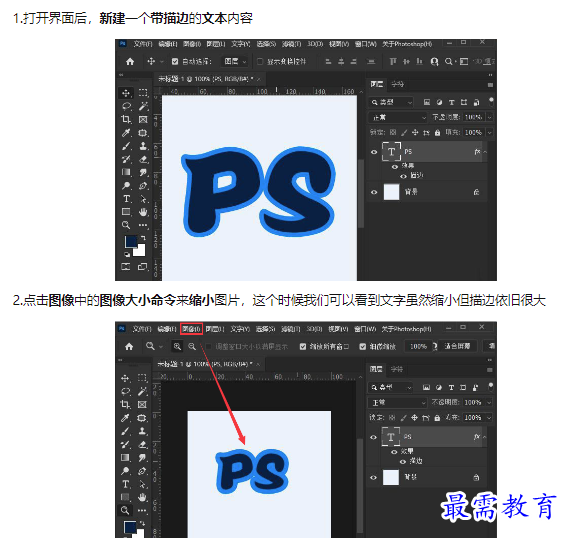Click the Fit Screen button in the second screenshot
This screenshot has width=565, height=538.
pyautogui.click(x=457, y=346)
